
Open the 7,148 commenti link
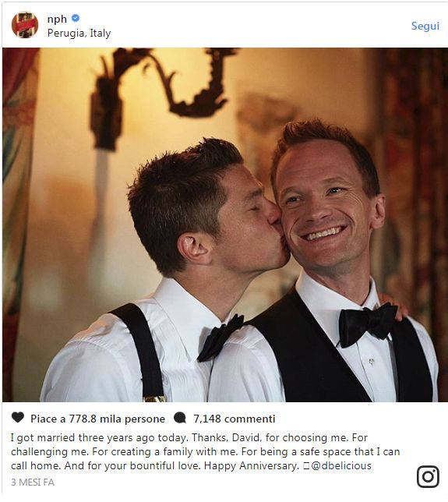tap(235, 419)
